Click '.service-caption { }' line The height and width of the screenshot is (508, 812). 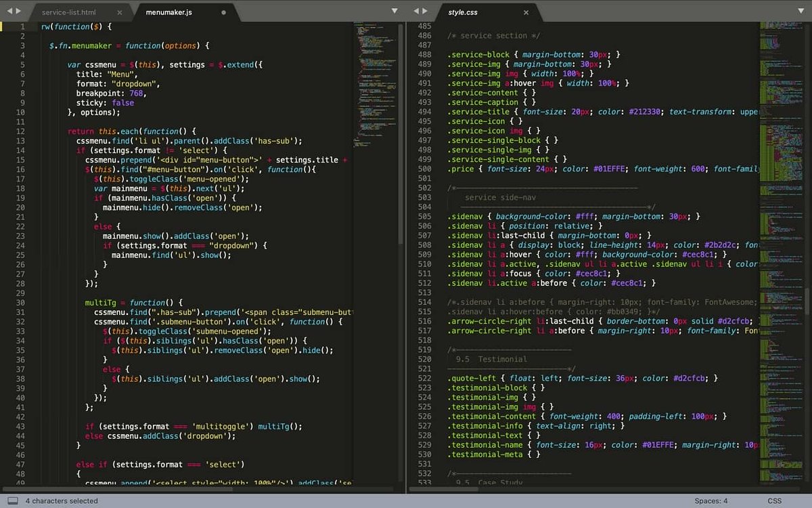pos(492,102)
